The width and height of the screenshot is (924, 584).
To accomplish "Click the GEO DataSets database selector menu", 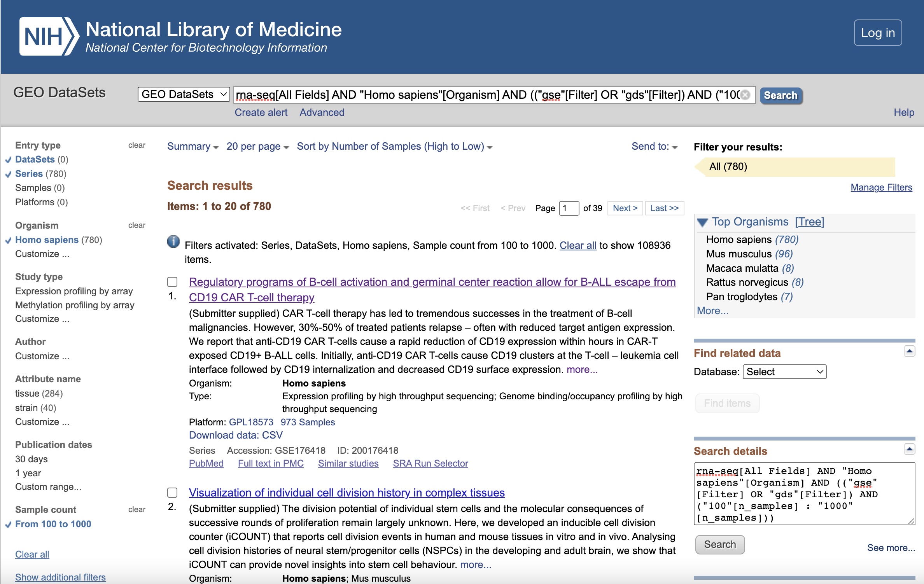I will click(x=181, y=94).
